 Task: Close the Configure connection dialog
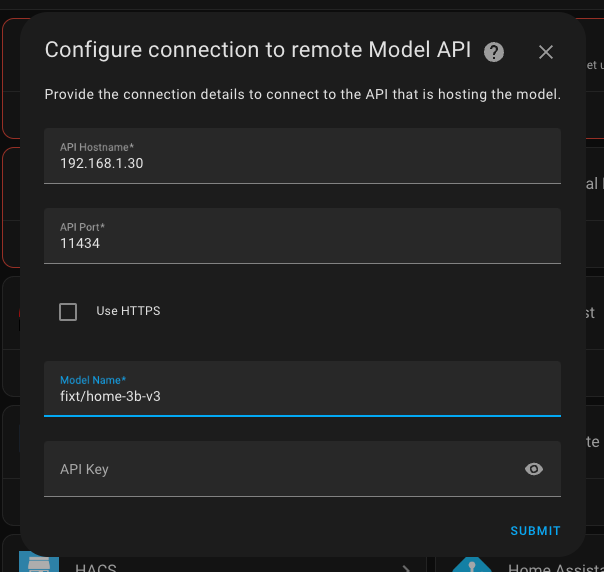[545, 52]
